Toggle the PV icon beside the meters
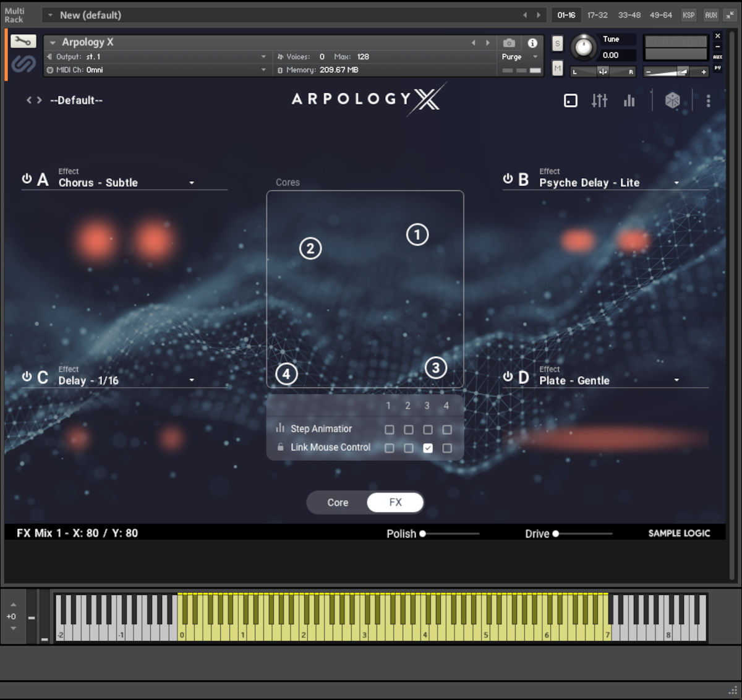This screenshot has width=742, height=700. tap(718, 67)
